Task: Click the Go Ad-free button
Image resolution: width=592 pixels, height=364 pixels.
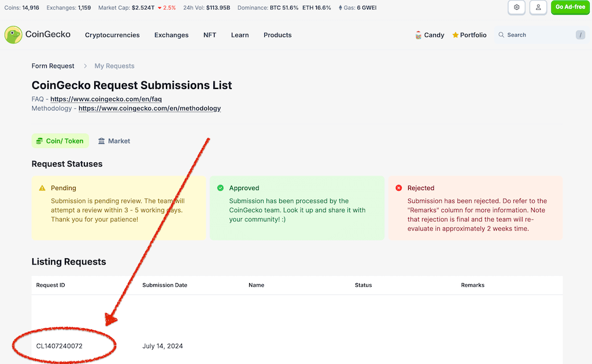Action: [570, 7]
